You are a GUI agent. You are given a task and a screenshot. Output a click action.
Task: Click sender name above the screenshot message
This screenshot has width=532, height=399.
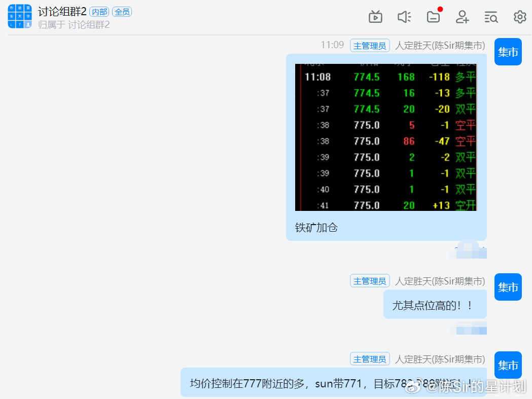click(x=440, y=46)
